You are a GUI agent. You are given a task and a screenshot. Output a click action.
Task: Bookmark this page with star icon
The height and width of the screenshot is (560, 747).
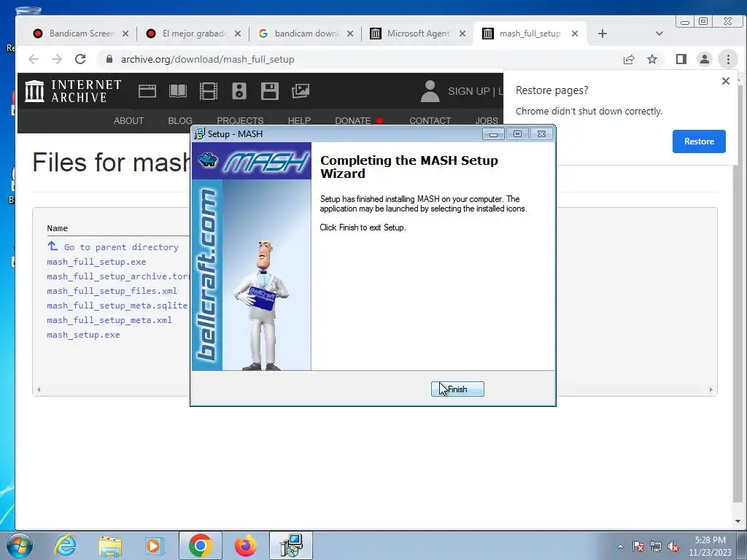pos(652,59)
